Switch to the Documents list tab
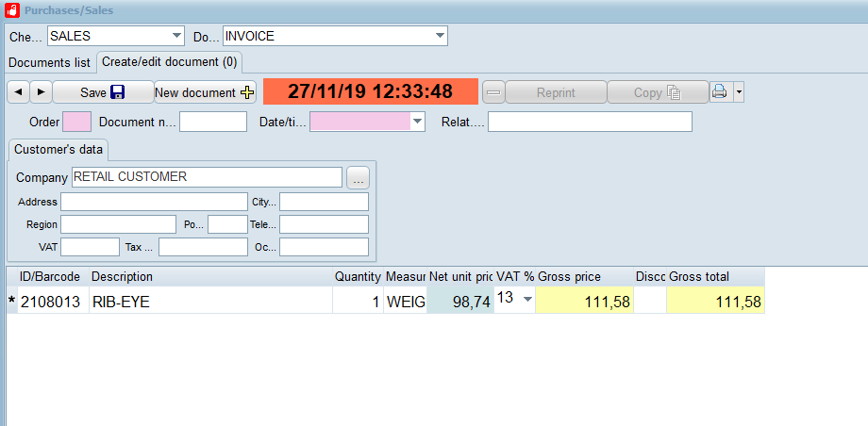 coord(49,62)
